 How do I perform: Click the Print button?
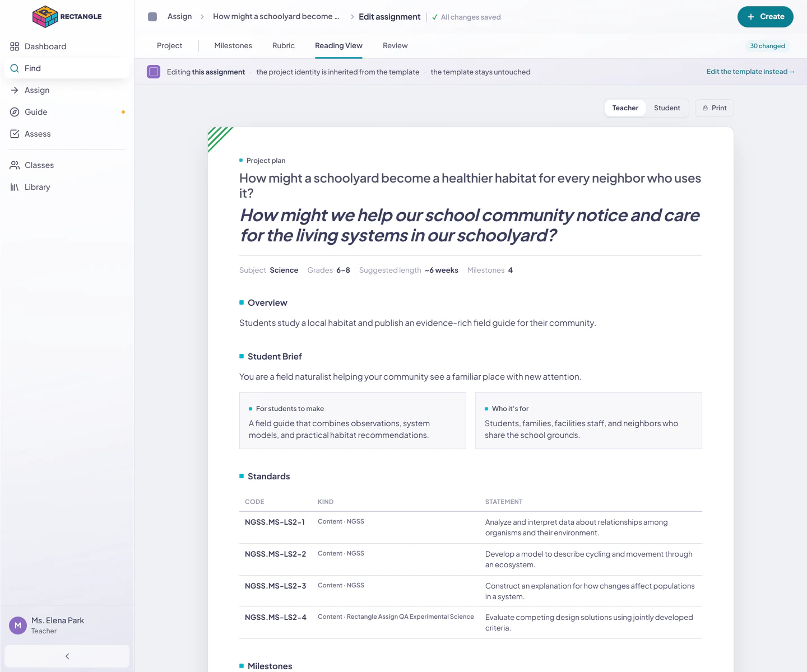[715, 108]
